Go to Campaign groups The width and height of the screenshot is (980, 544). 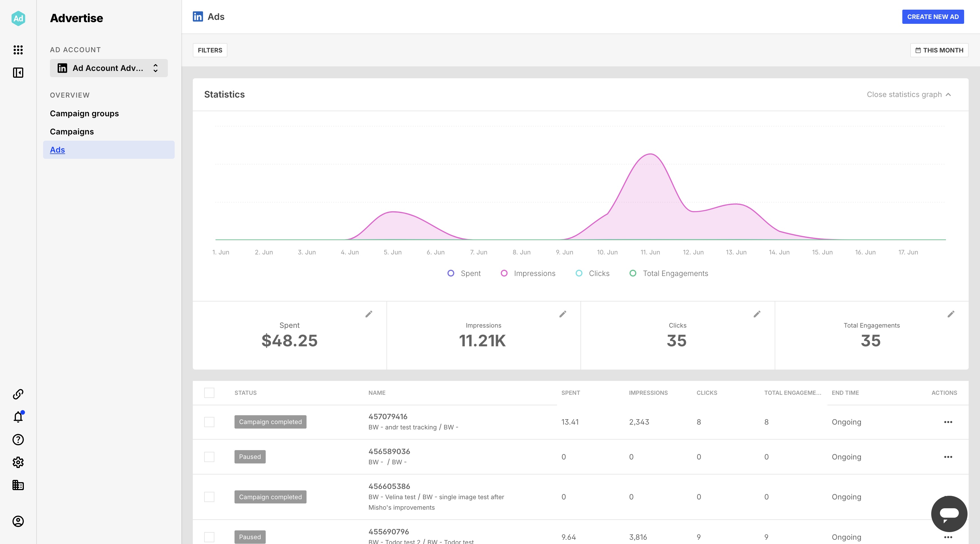[x=85, y=113]
